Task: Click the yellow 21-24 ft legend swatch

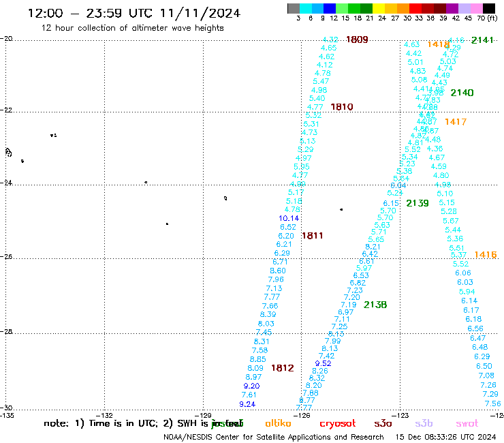Action: pos(379,8)
